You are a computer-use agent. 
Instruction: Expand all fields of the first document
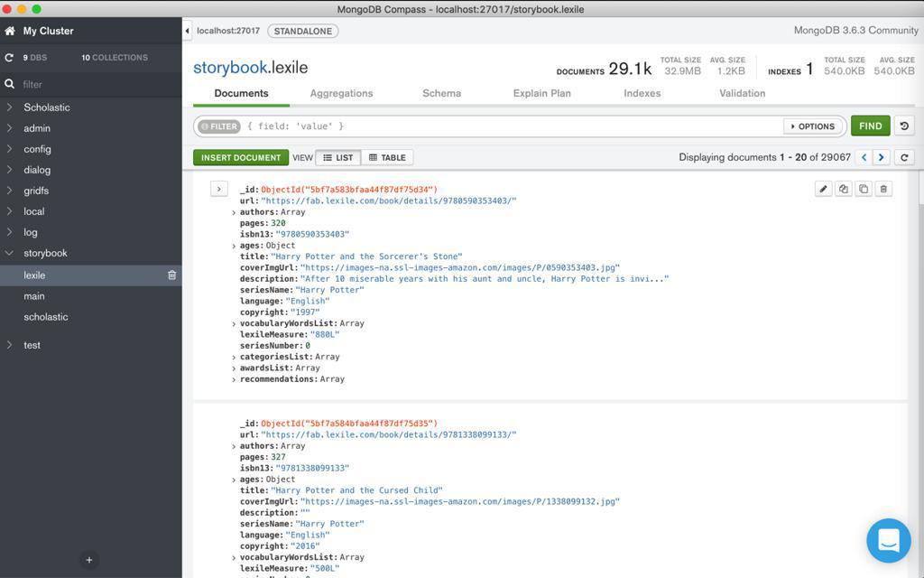218,189
